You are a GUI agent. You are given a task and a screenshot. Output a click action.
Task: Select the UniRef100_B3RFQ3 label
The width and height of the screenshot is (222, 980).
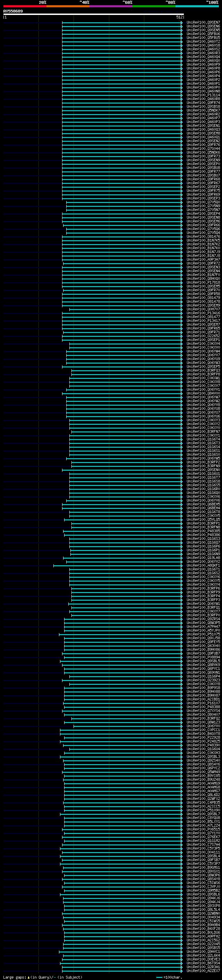[203, 371]
